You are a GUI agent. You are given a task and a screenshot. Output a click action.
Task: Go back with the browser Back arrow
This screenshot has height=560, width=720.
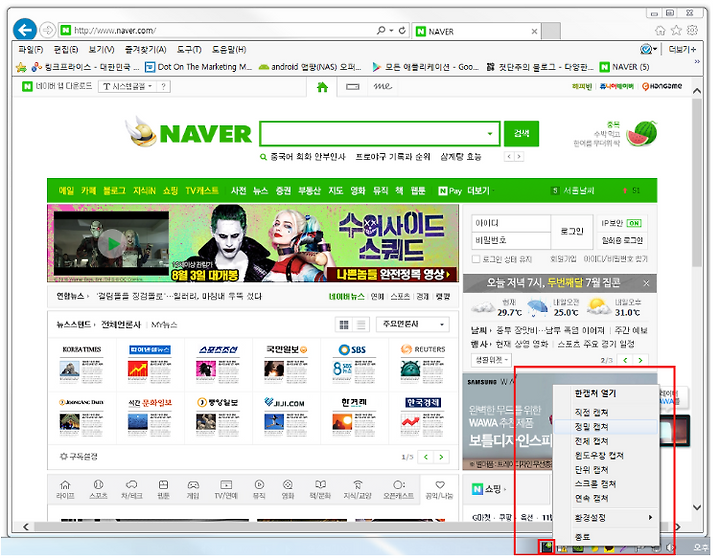(x=25, y=30)
